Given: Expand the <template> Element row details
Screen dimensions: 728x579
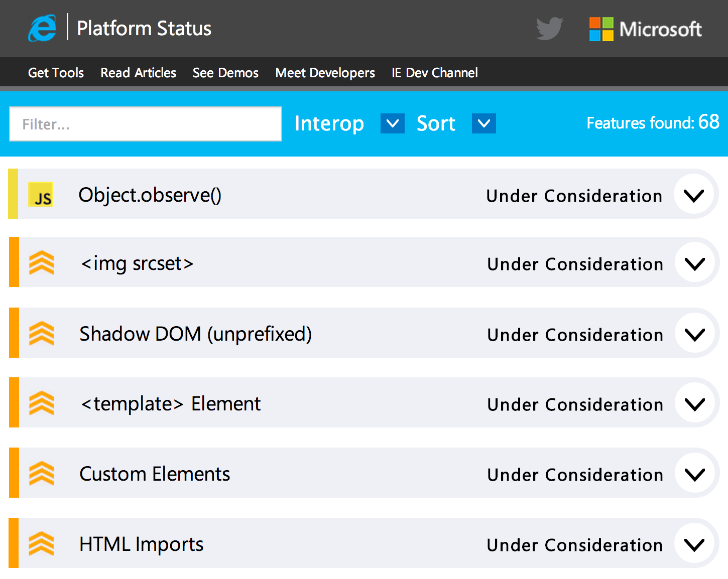Looking at the screenshot, I should (695, 403).
